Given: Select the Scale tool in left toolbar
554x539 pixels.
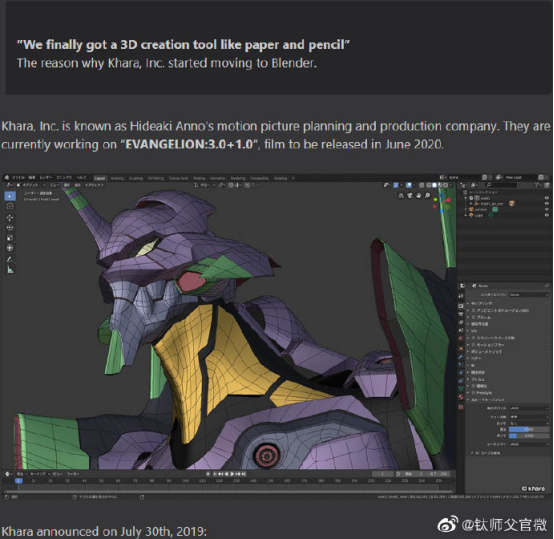Looking at the screenshot, I should 10,238.
